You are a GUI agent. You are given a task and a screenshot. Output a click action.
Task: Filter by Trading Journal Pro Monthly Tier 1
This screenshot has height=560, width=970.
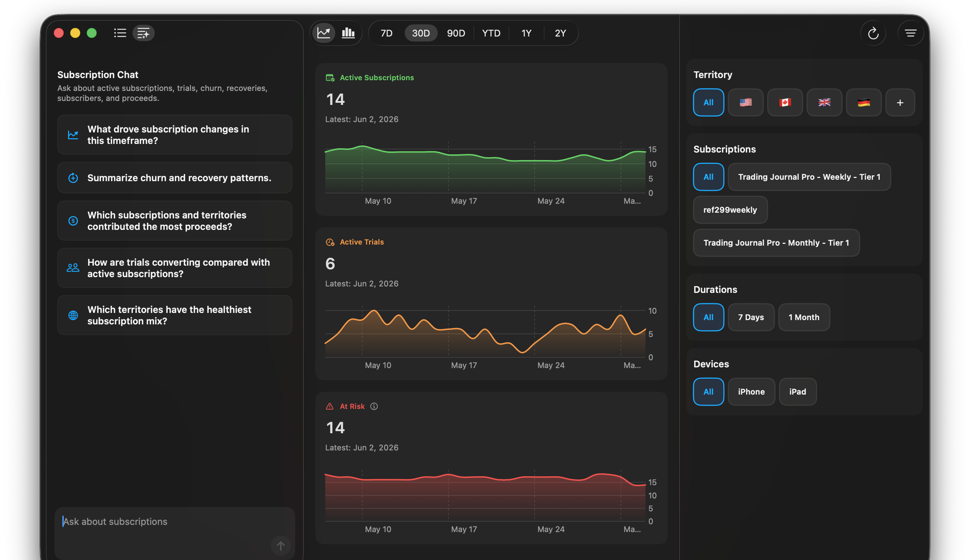[776, 243]
